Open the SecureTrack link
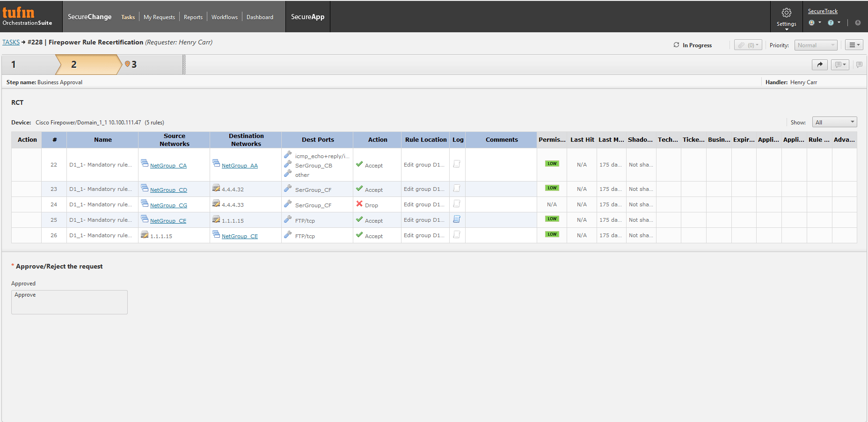Image resolution: width=868 pixels, height=422 pixels. pyautogui.click(x=822, y=11)
